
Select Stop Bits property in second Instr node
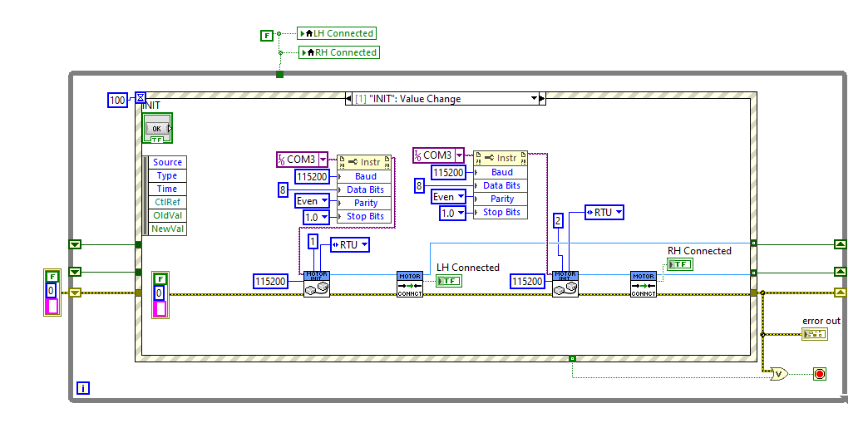point(501,212)
